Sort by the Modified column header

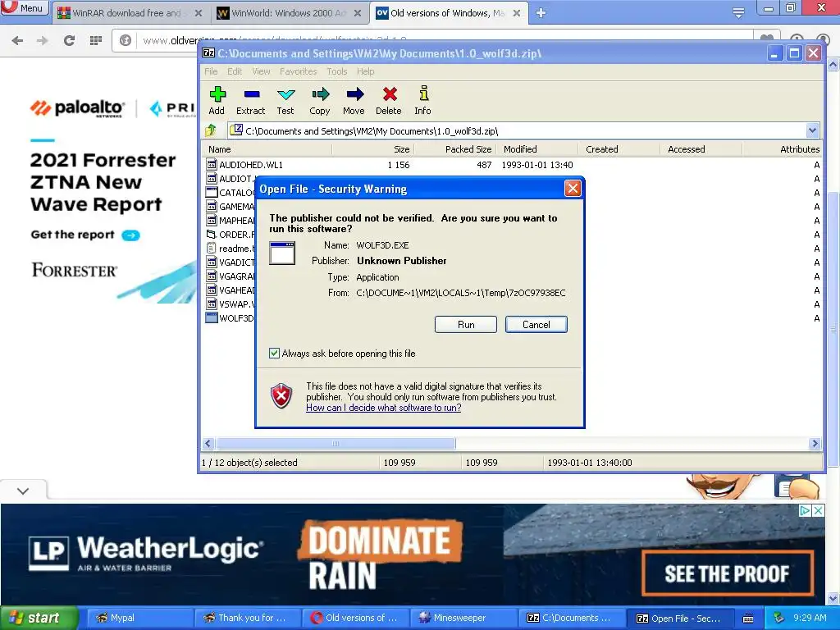[x=537, y=149]
